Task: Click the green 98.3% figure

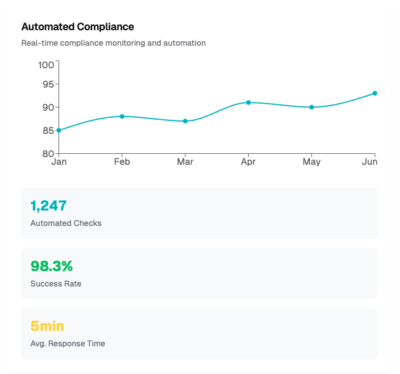Action: coord(52,266)
